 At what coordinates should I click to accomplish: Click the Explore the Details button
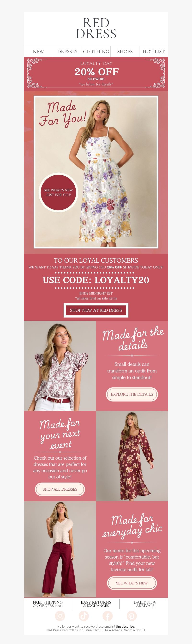[x=132, y=394]
